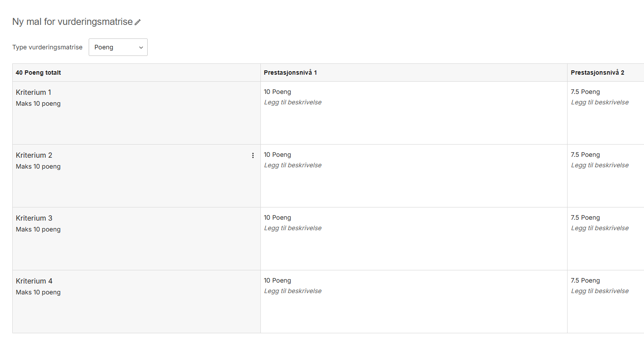Edit Kriterium 3 title
This screenshot has height=349, width=644.
point(34,218)
